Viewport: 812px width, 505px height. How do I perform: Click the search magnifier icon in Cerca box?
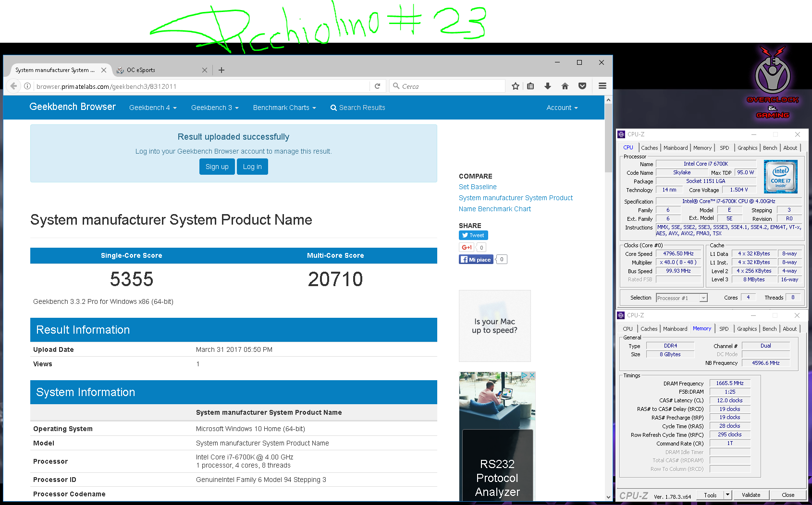(x=396, y=86)
